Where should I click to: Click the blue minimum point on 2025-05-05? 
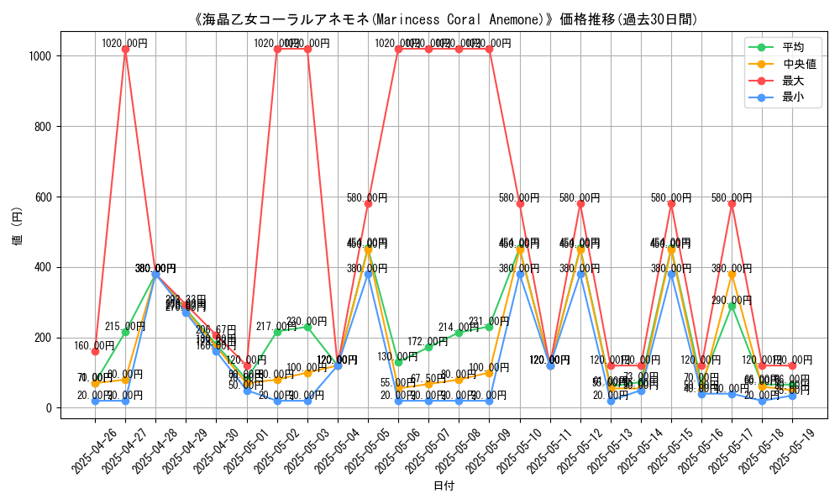(x=368, y=274)
